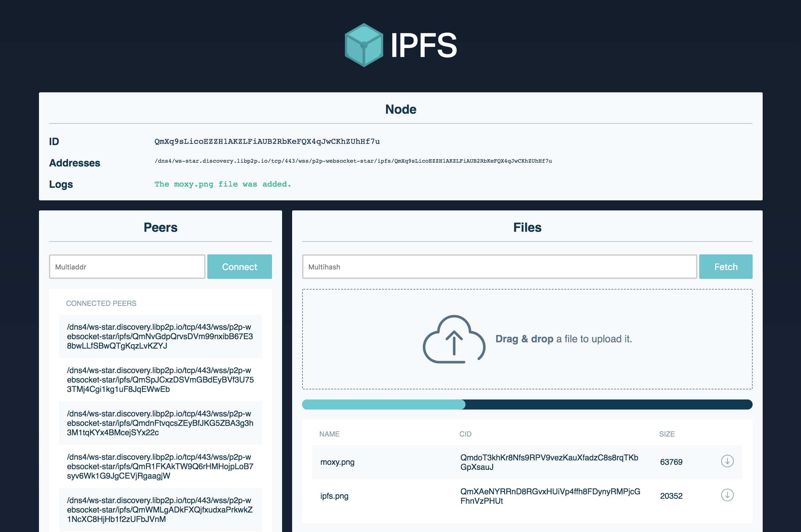This screenshot has height=532, width=801.
Task: Click the download icon for ipfs.png
Action: pyautogui.click(x=727, y=494)
